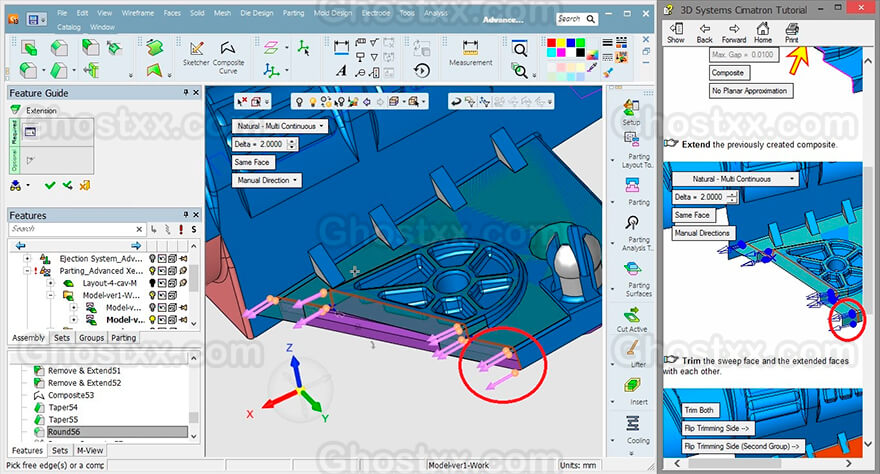Image resolution: width=880 pixels, height=474 pixels.
Task: Collapse the Model-ver1-W tree node
Action: tap(51, 295)
